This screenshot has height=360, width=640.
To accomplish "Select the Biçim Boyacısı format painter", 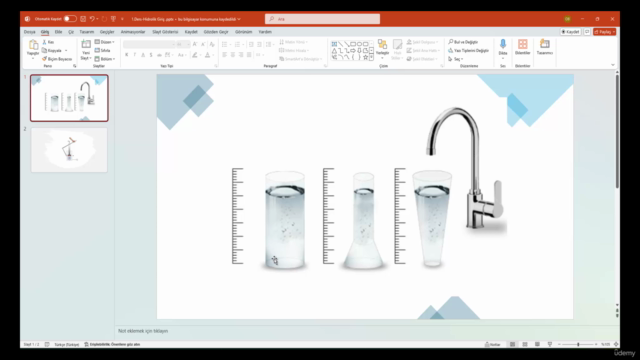I will click(x=57, y=59).
